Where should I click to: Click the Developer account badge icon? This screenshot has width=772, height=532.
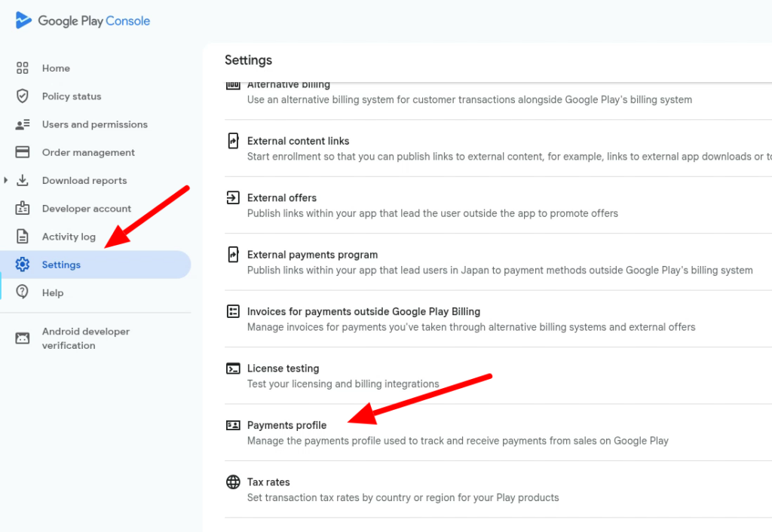[x=23, y=209]
